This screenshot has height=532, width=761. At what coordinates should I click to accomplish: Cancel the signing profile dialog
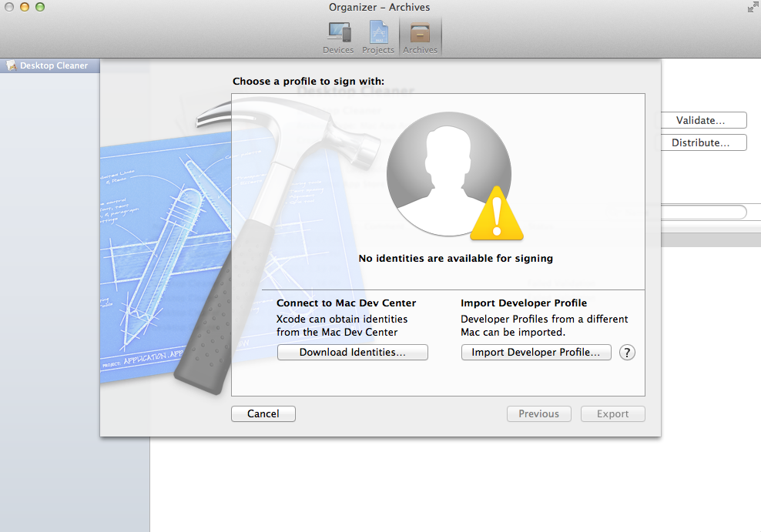(x=263, y=413)
